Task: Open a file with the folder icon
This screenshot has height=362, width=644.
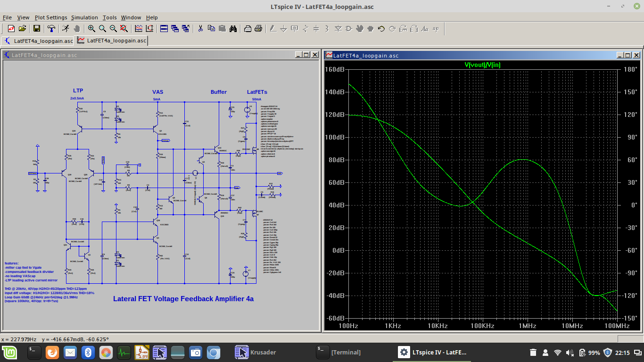Action: [x=22, y=29]
